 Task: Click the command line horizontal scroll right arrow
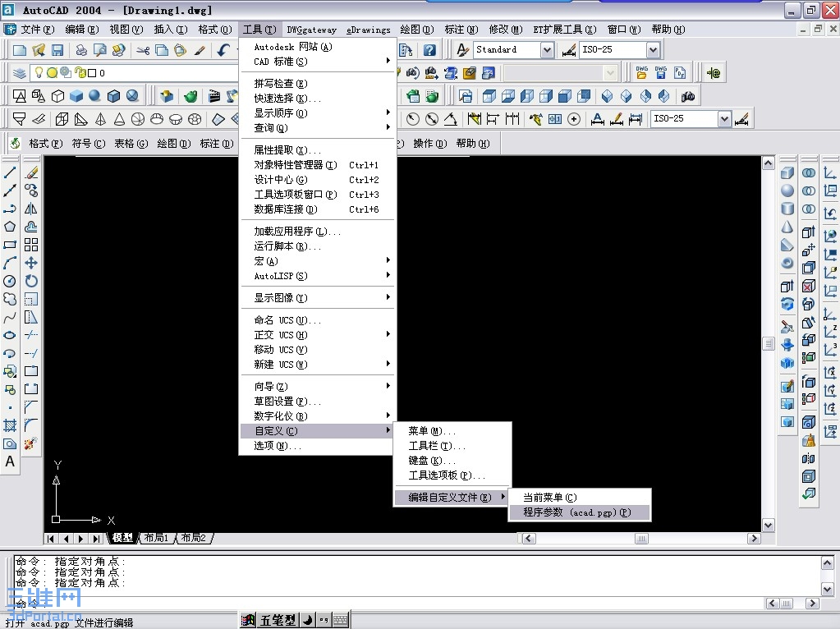point(812,604)
